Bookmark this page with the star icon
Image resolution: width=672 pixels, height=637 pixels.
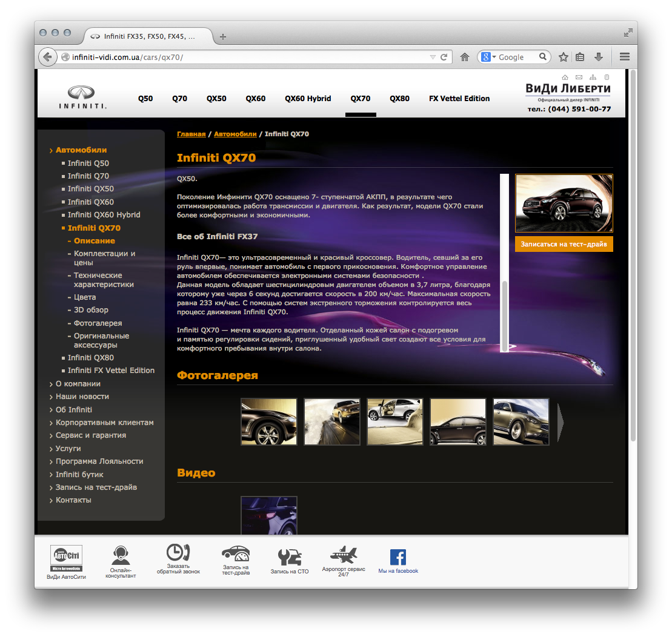(563, 57)
